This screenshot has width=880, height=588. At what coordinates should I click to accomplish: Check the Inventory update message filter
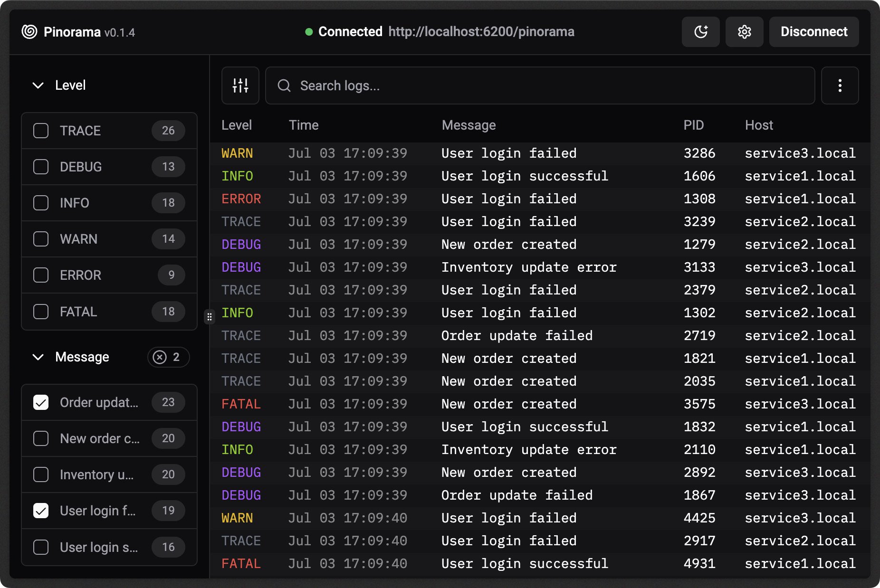[41, 474]
